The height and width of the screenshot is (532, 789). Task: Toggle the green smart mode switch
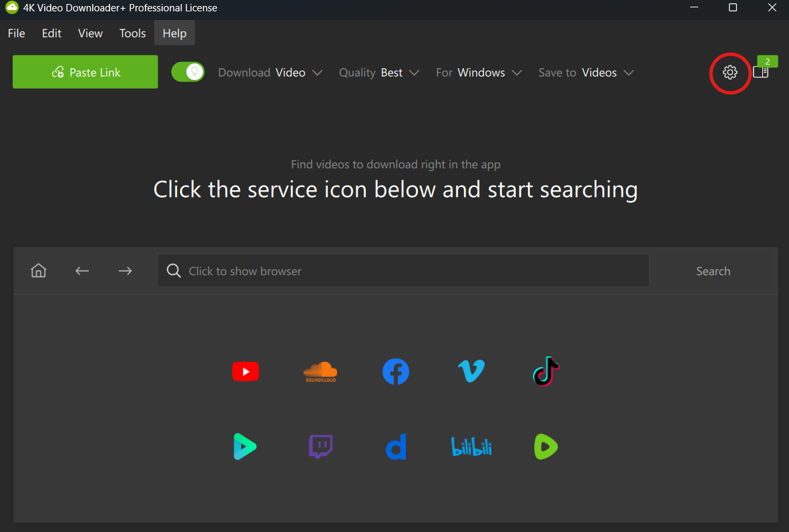[188, 72]
